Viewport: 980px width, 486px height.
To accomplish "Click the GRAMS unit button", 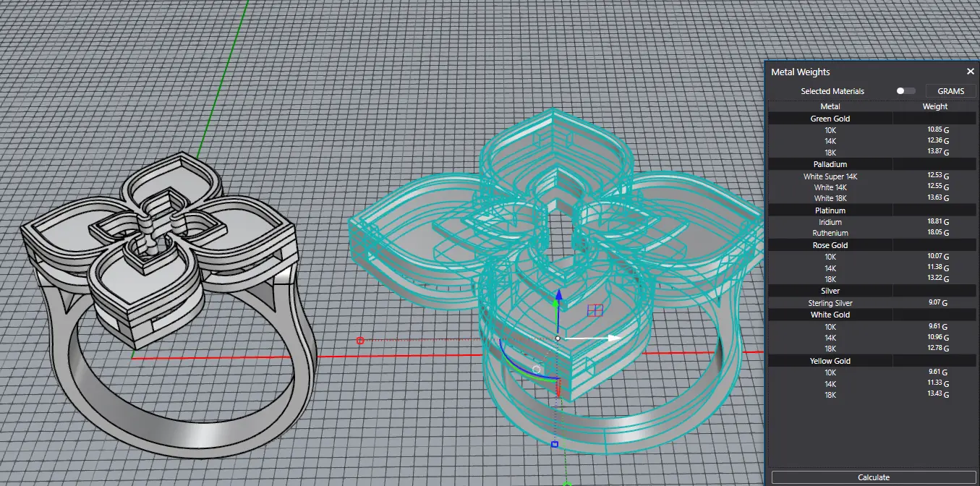I will point(950,91).
